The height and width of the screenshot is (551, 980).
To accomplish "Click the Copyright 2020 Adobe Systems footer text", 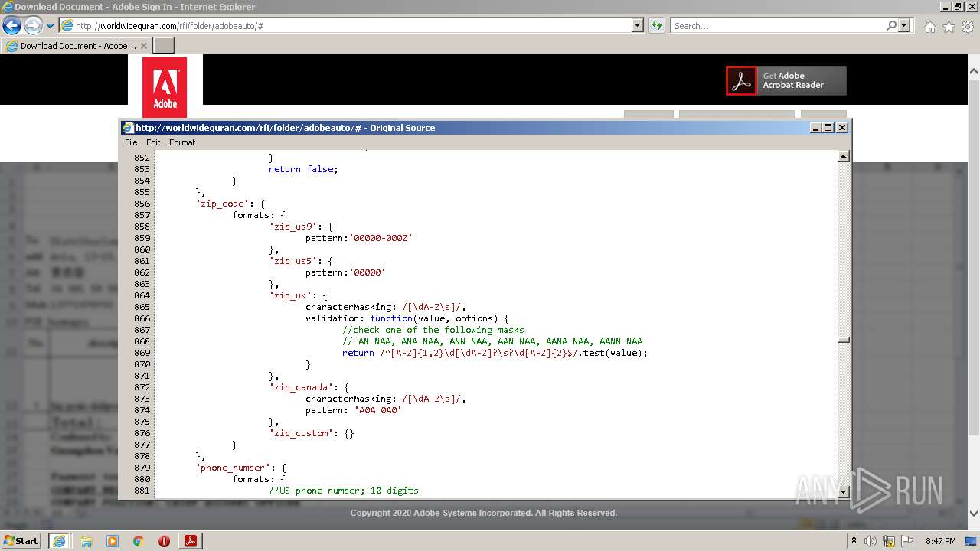I will (484, 513).
